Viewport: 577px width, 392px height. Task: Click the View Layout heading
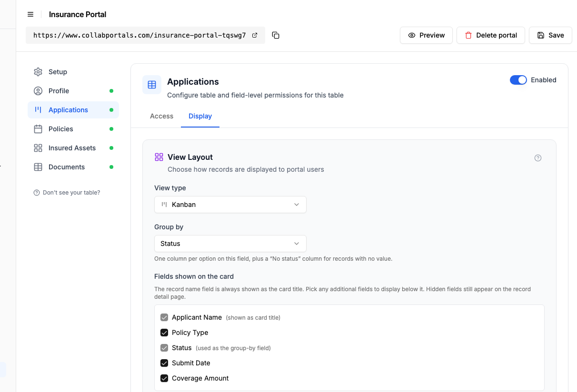190,157
